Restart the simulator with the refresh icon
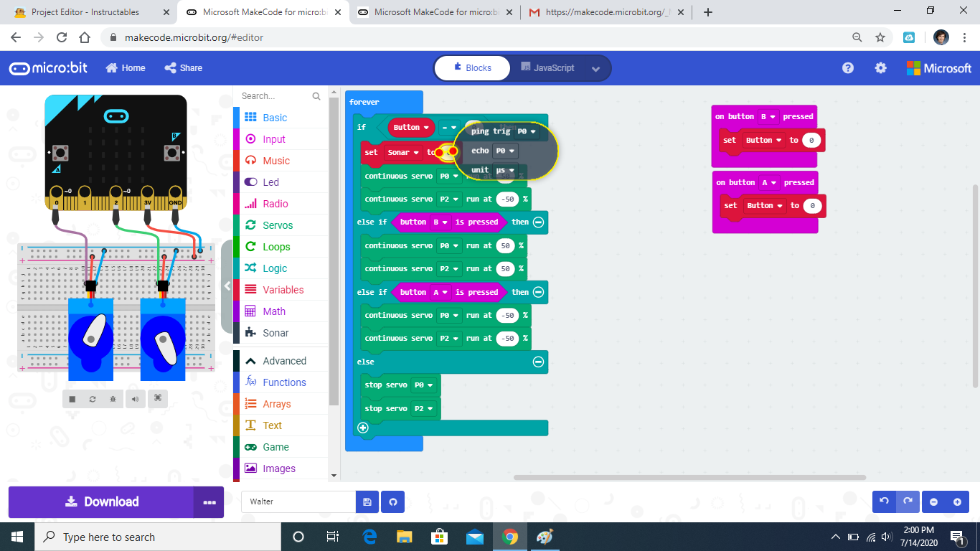The image size is (980, 551). click(93, 399)
